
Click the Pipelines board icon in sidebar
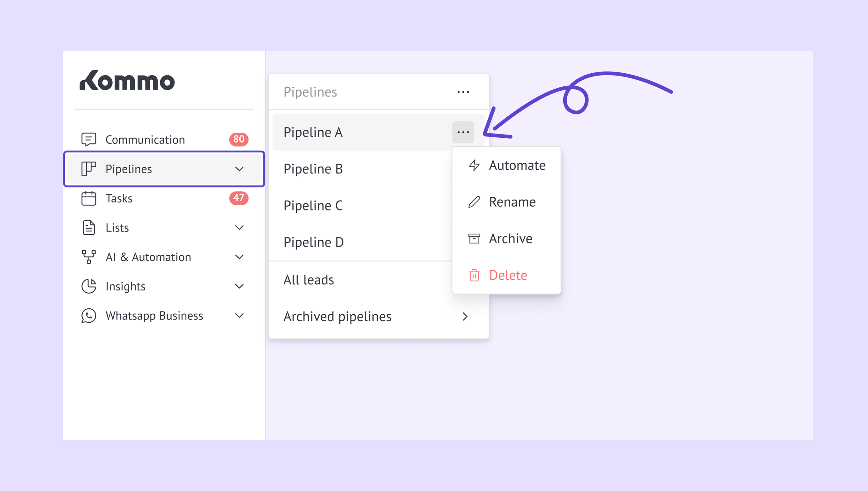[x=89, y=169]
